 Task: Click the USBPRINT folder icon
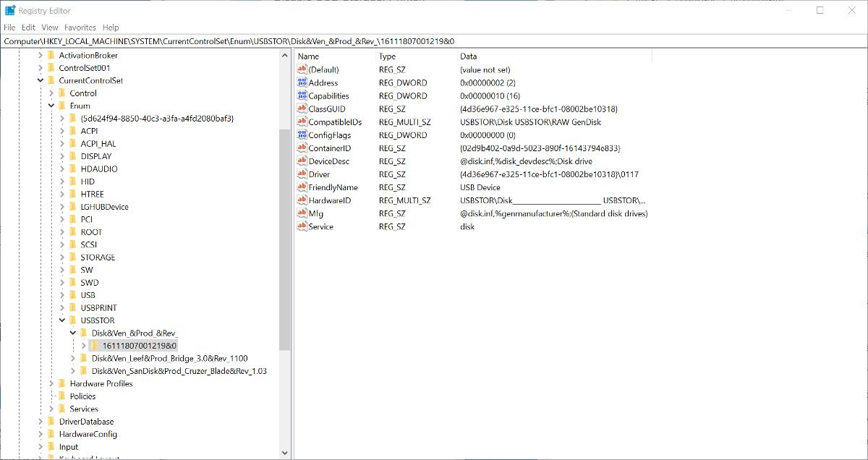[x=72, y=307]
